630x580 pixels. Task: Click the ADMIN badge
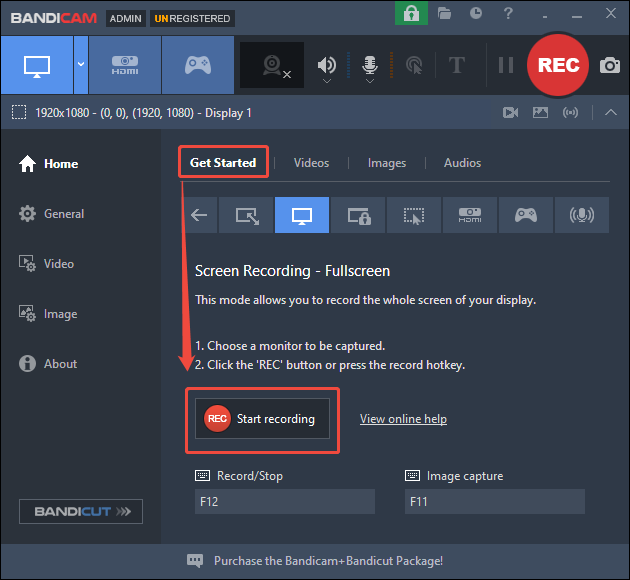[125, 18]
